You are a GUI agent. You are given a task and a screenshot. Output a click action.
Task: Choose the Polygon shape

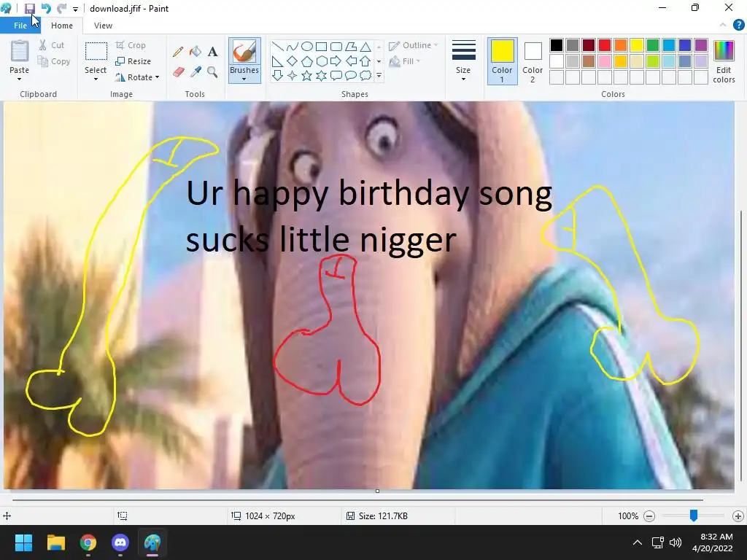[351, 46]
